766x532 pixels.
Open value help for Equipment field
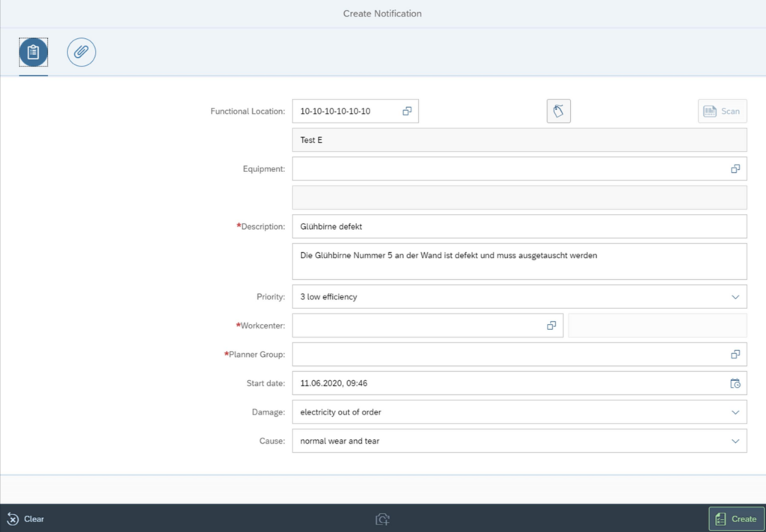735,169
